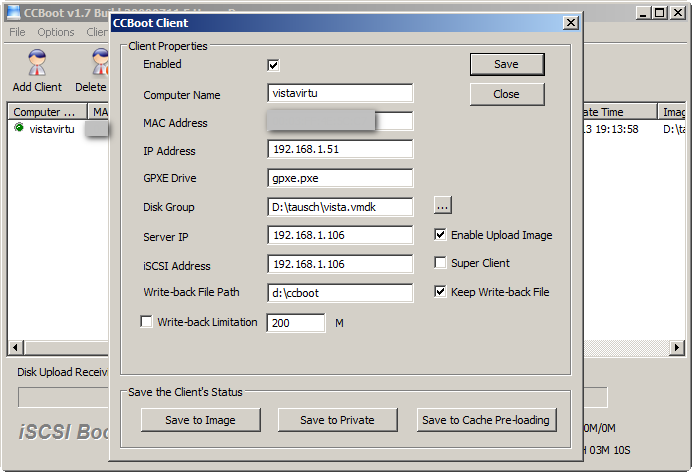Click the Save to Image button
This screenshot has height=472, width=692.
point(200,420)
